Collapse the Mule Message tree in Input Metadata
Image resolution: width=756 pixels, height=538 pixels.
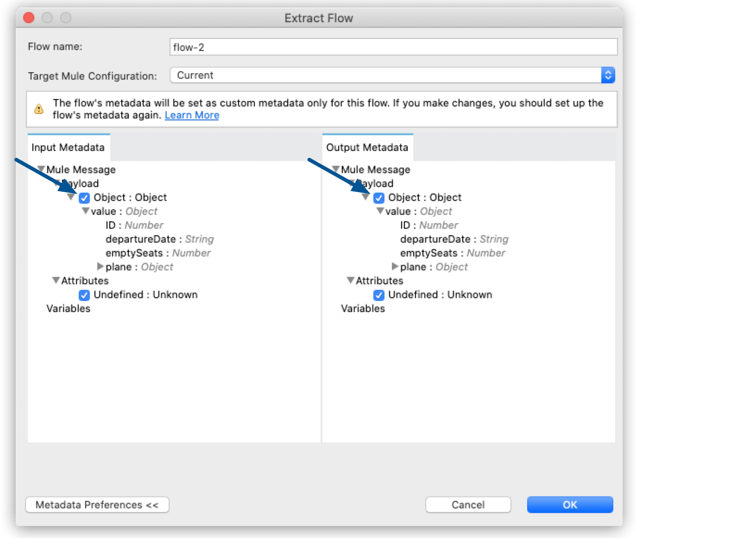[42, 169]
